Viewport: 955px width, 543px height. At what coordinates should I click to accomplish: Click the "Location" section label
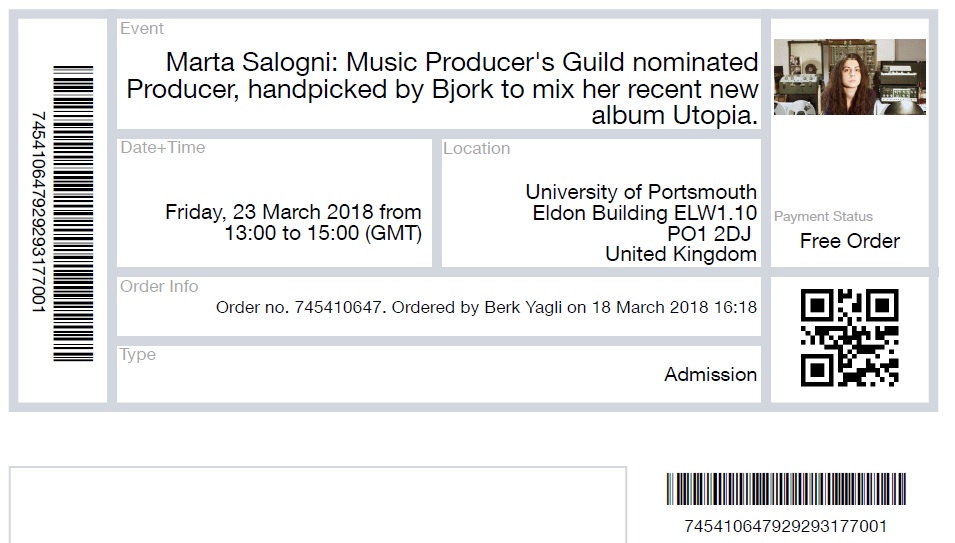476,149
